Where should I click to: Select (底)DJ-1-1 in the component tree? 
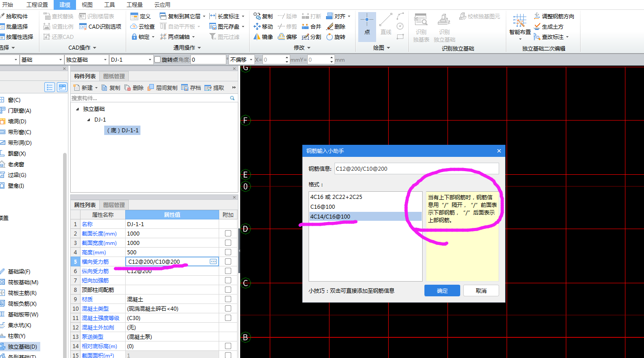pyautogui.click(x=123, y=131)
